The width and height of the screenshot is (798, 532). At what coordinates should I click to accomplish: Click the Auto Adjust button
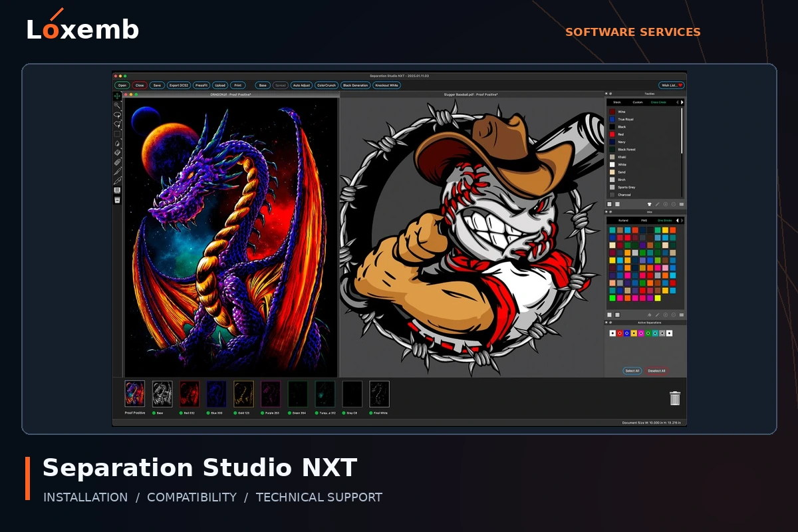click(301, 85)
